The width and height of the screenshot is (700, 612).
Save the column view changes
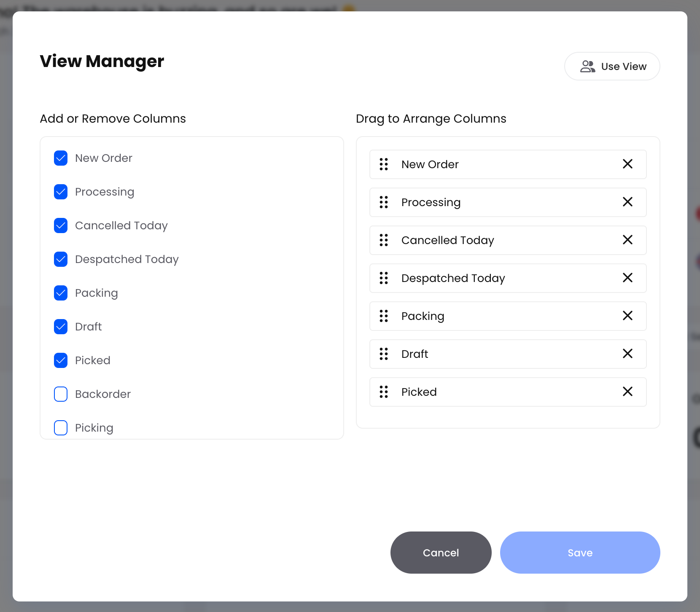tap(580, 553)
